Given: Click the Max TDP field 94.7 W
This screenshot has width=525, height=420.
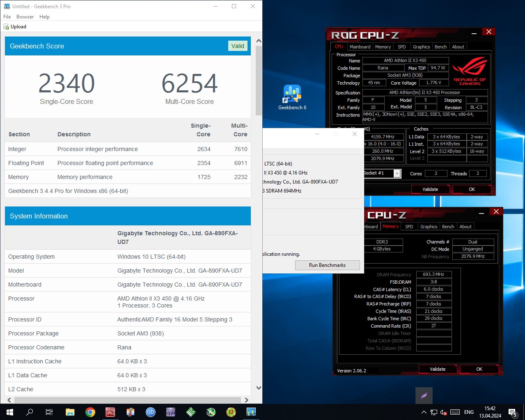Looking at the screenshot, I should click(438, 68).
